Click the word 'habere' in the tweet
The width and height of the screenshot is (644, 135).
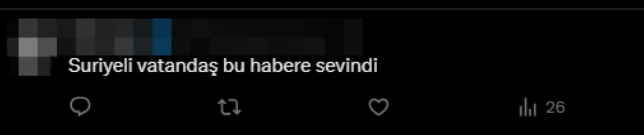[280, 66]
